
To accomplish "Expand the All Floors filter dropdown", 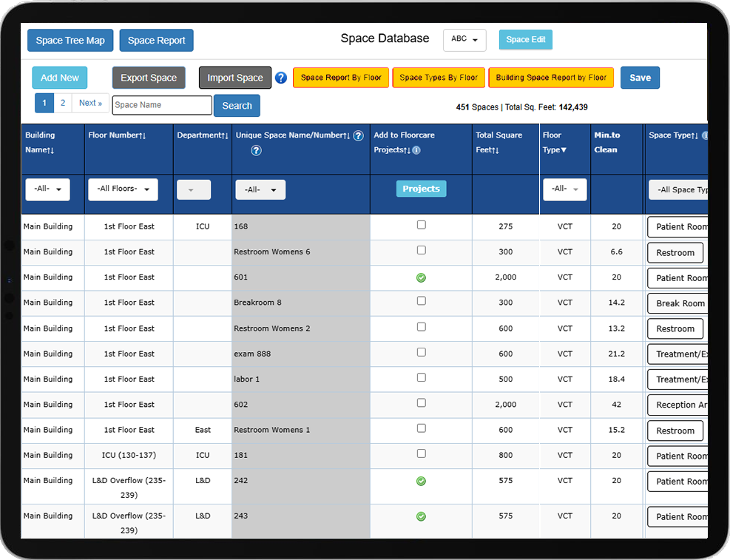I will pos(123,189).
